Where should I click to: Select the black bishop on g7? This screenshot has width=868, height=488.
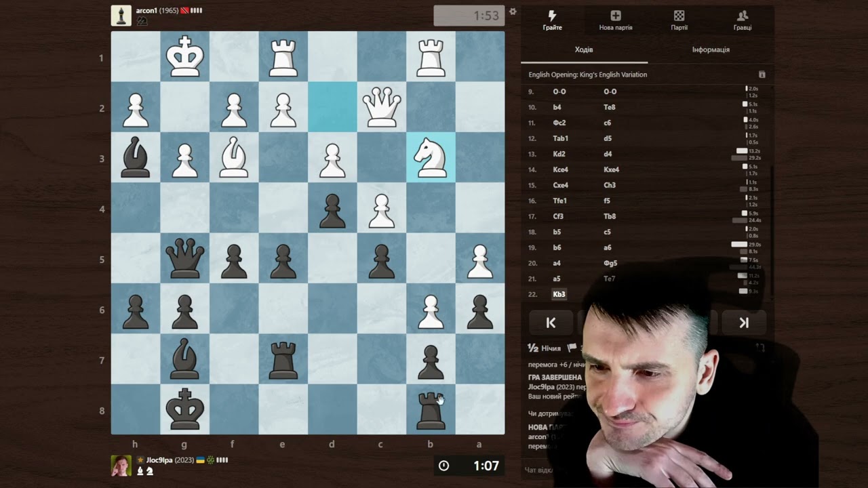tap(184, 359)
